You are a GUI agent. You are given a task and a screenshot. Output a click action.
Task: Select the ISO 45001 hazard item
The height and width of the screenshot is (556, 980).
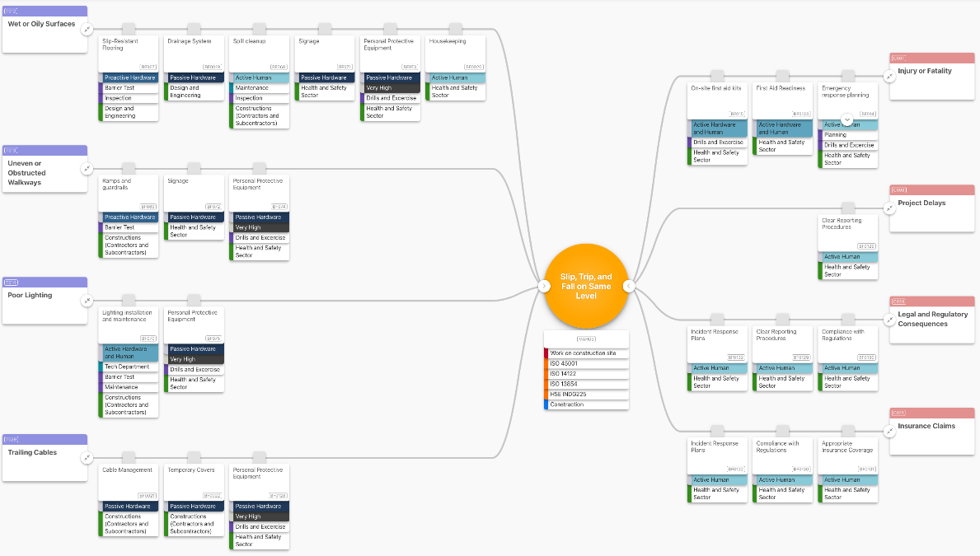[x=586, y=363]
